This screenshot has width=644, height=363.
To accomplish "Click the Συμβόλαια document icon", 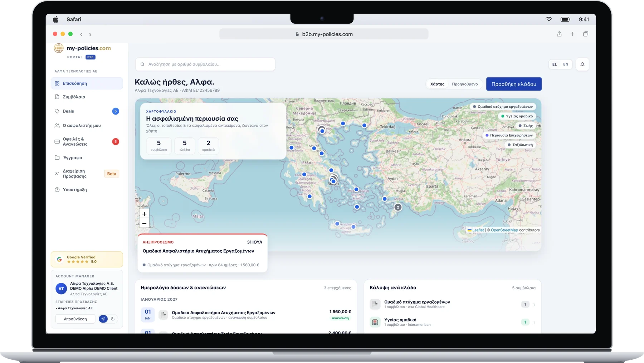I will pos(57,97).
